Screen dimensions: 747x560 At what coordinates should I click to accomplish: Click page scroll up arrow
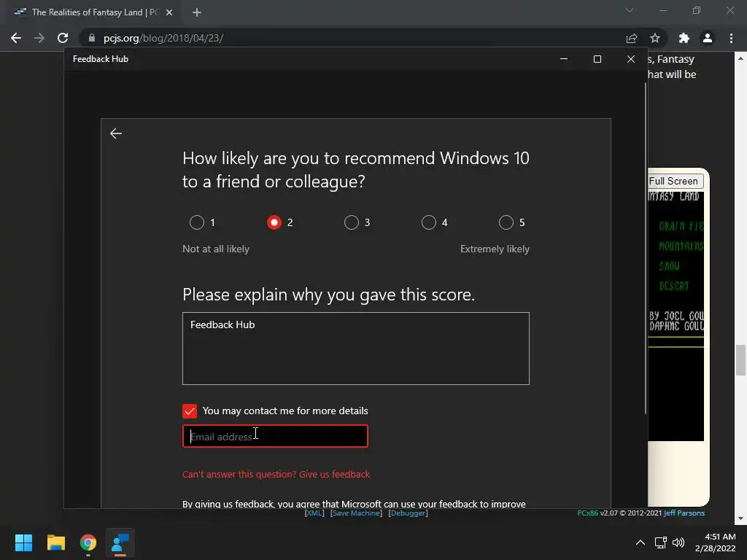pyautogui.click(x=740, y=58)
